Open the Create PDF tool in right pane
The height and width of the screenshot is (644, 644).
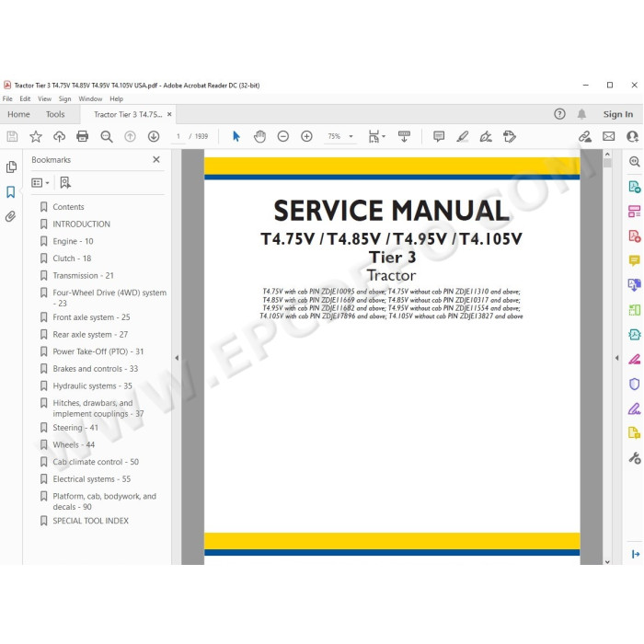[x=634, y=236]
